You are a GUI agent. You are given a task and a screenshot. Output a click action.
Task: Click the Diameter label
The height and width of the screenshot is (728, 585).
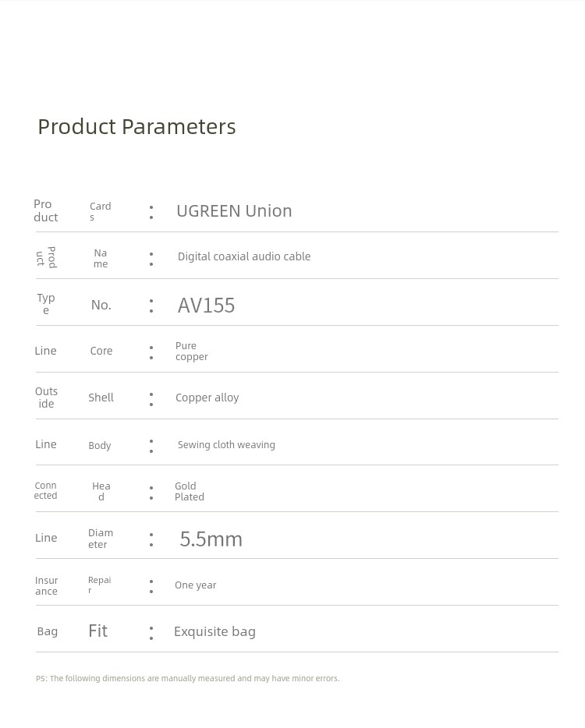tap(101, 539)
